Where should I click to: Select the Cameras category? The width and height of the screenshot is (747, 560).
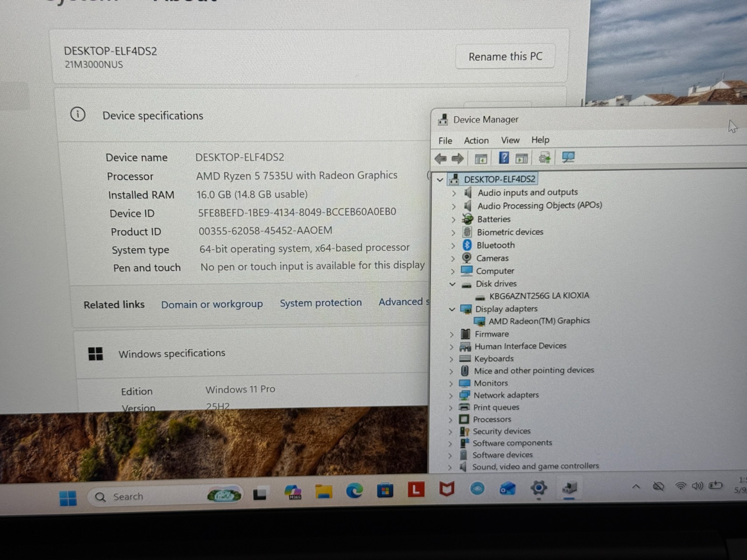(x=492, y=258)
